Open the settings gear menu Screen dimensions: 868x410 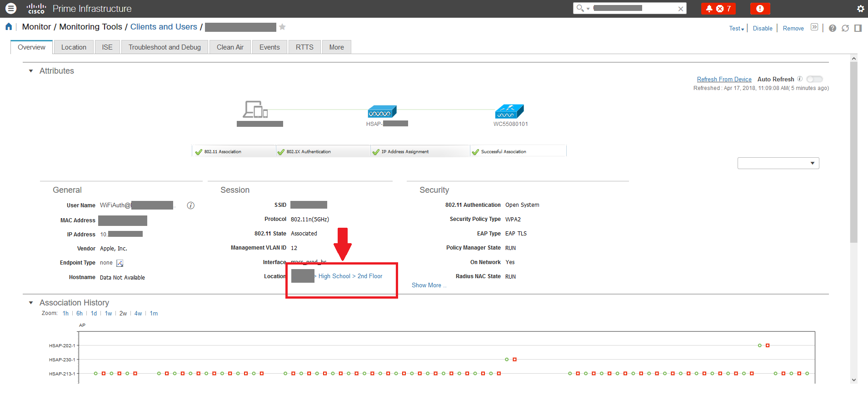860,8
